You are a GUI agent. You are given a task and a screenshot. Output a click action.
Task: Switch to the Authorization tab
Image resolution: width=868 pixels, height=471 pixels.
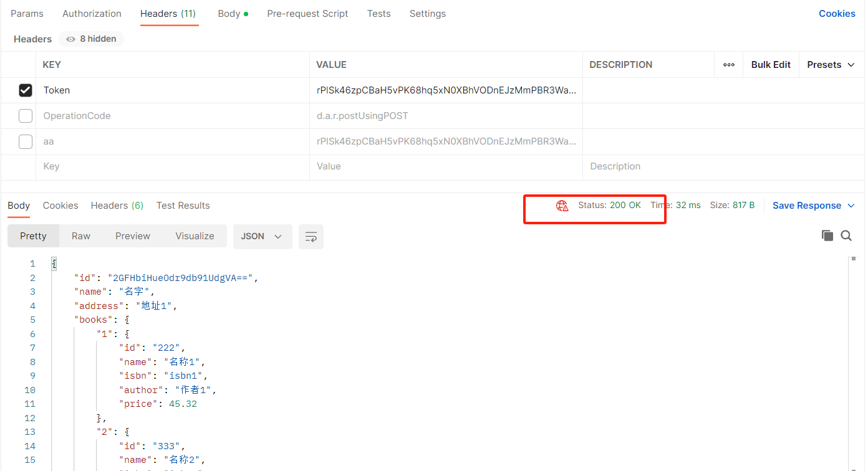tap(92, 14)
